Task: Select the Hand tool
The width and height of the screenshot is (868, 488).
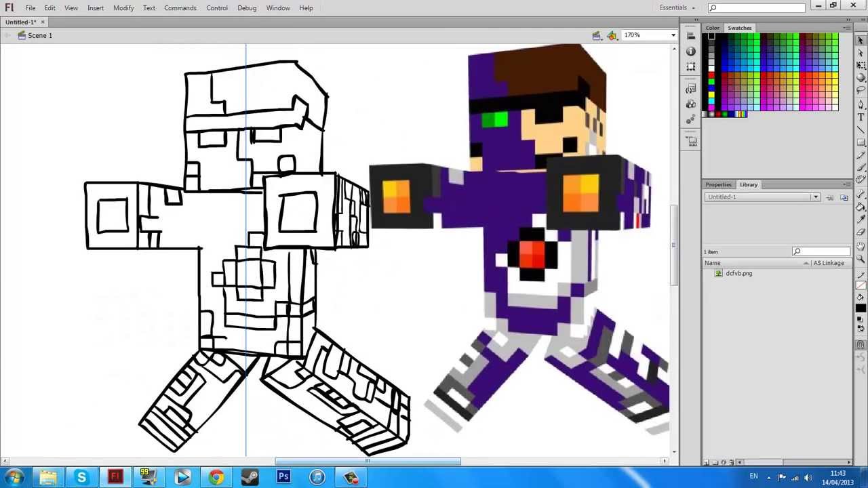Action: pos(861,245)
